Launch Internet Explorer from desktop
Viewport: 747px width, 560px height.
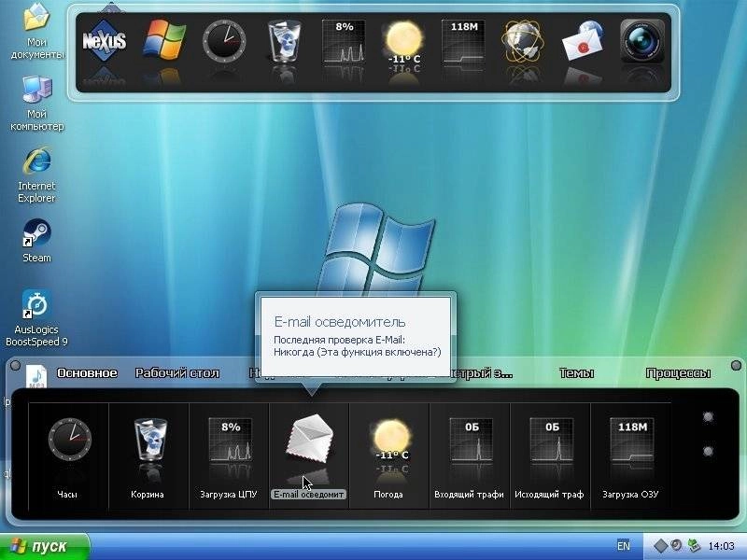pyautogui.click(x=36, y=175)
